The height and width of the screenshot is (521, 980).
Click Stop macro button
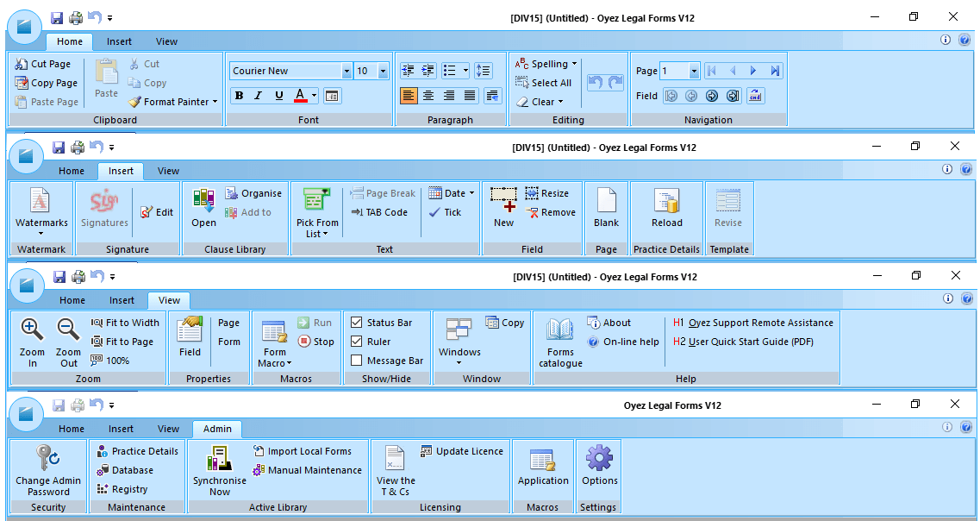pos(315,342)
